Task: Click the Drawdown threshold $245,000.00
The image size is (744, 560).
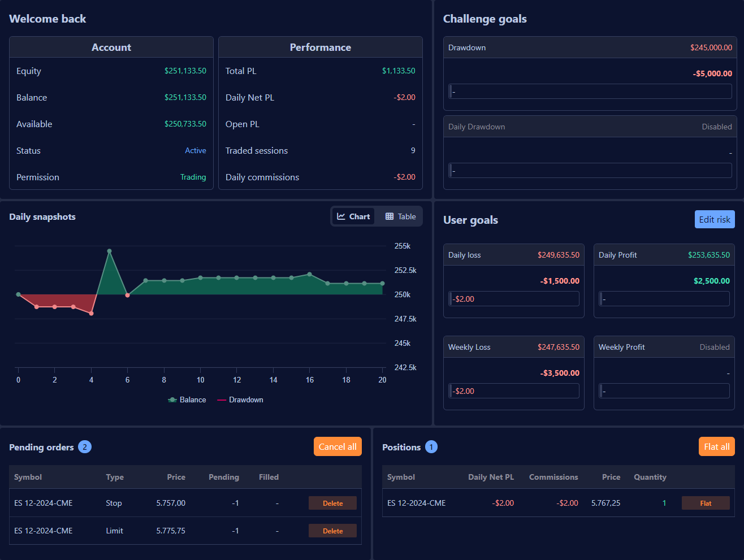Action: point(711,47)
